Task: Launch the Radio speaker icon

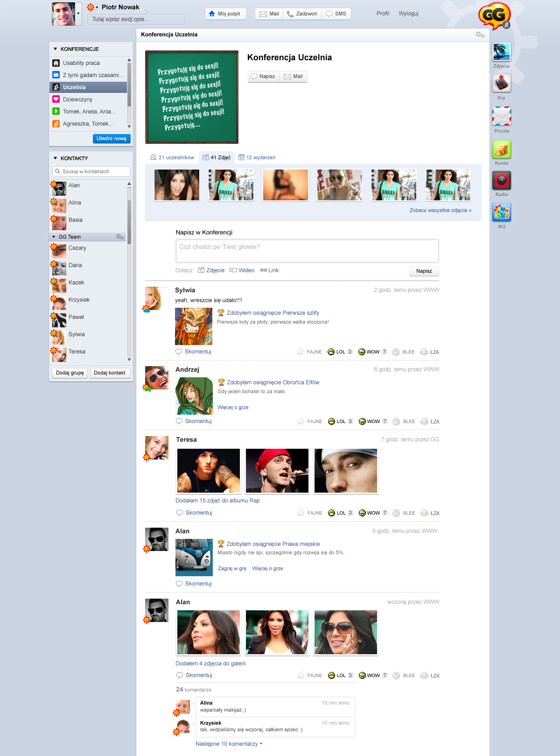Action: [x=502, y=181]
